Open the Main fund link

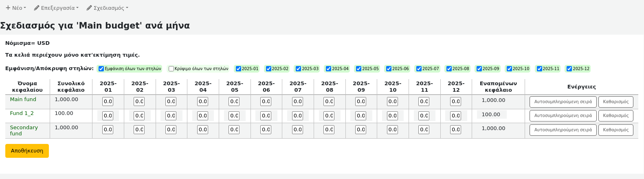pyautogui.click(x=23, y=99)
